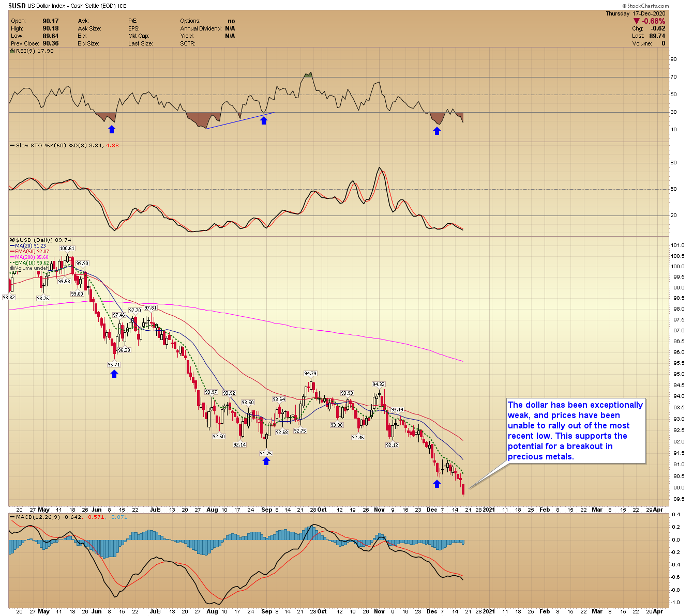Click the 97.81 price high label
Viewport: 693px width, 616px height.
(x=150, y=308)
